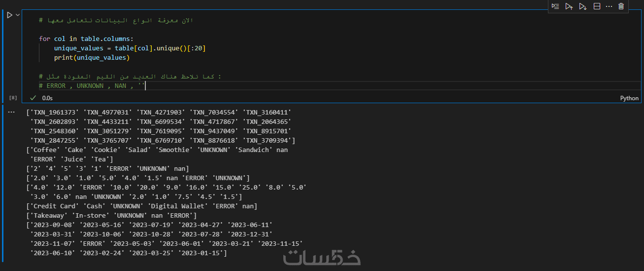Click the green success checkmark in the cell status
Viewport: 644px width, 271px height.
(33, 98)
